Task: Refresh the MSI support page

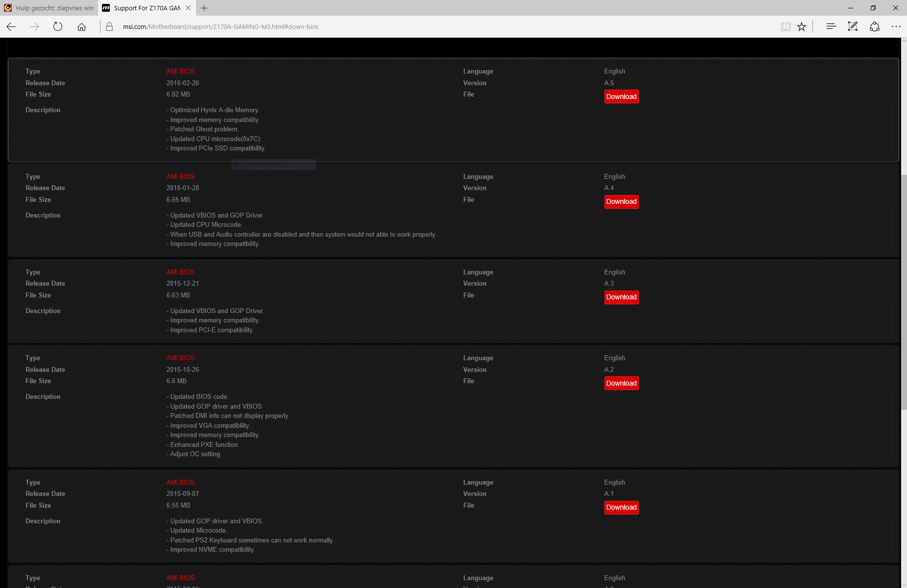Action: click(58, 27)
